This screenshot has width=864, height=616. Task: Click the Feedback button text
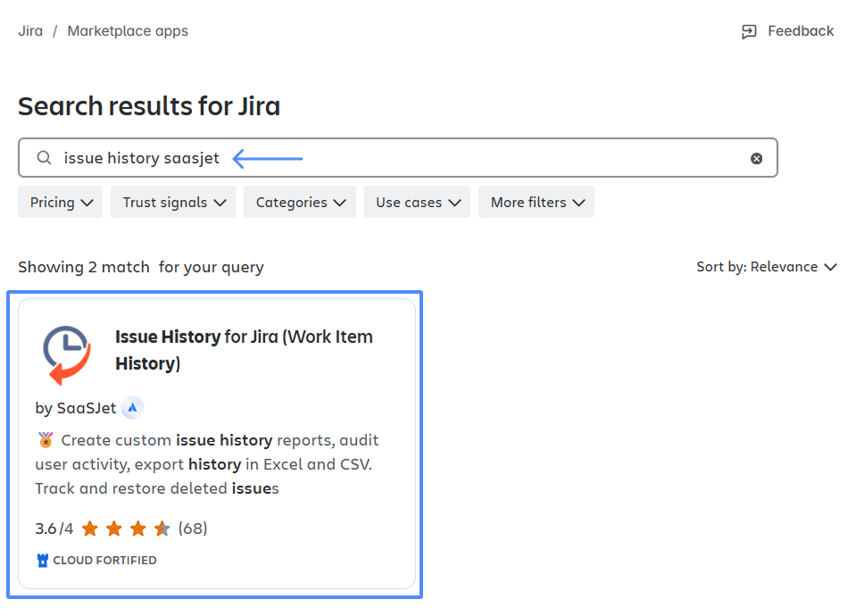[801, 31]
